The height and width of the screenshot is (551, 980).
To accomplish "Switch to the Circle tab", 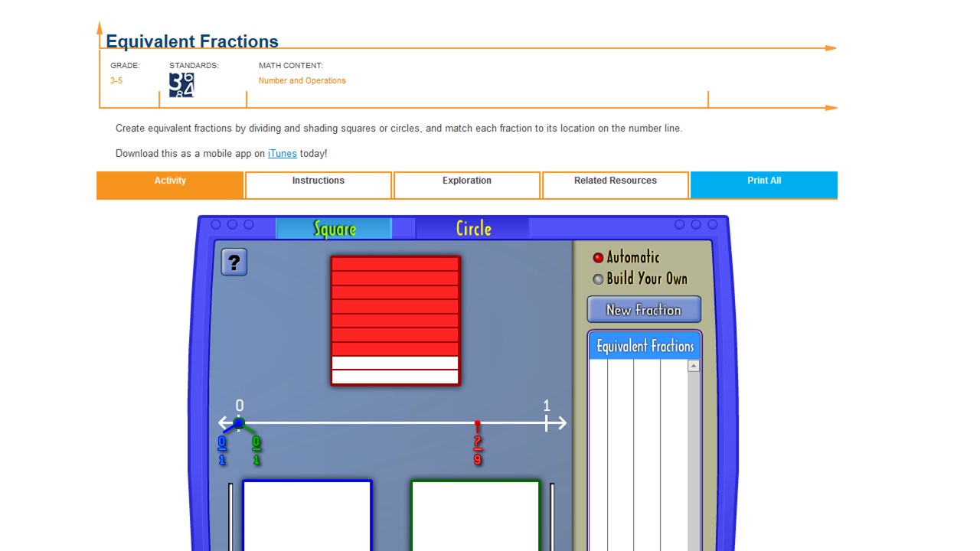I will coord(472,228).
